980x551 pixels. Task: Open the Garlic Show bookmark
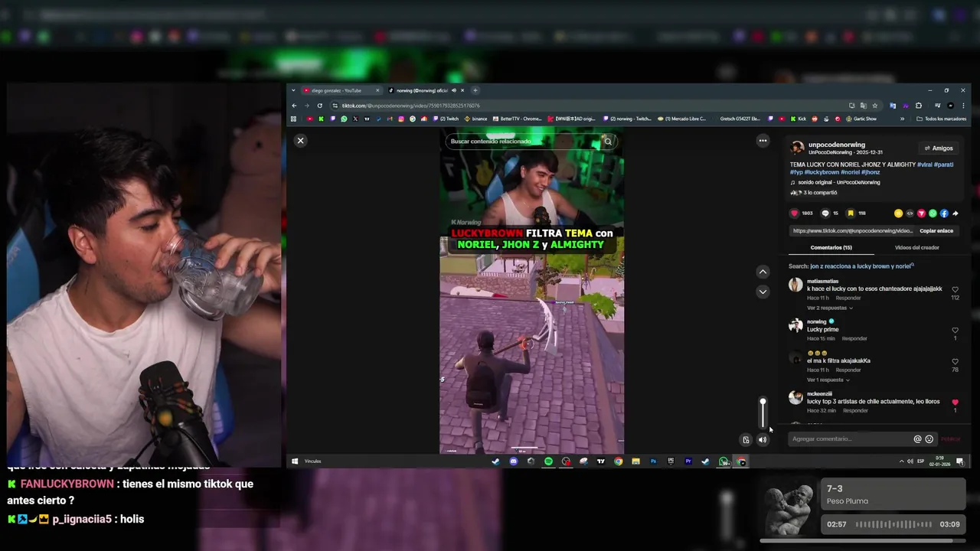[861, 119]
